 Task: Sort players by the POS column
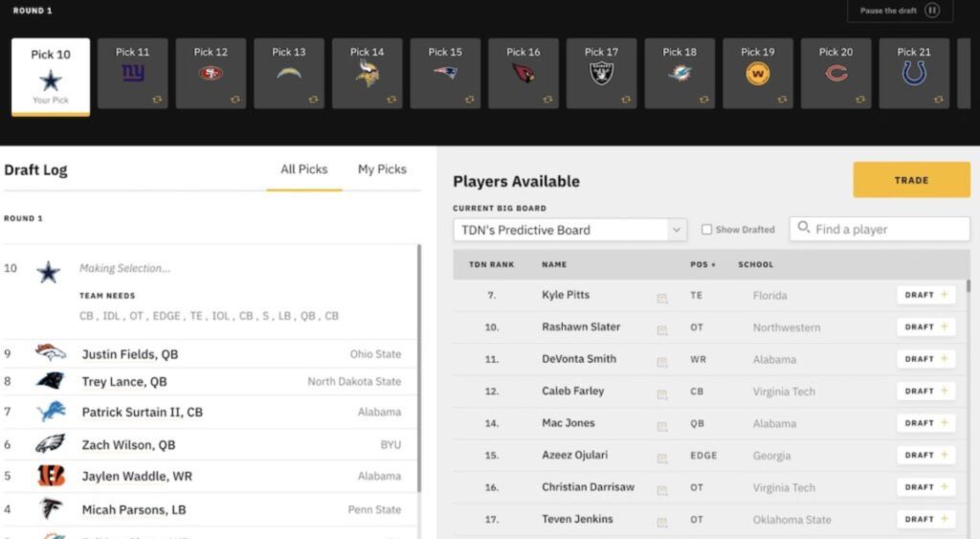coord(702,264)
